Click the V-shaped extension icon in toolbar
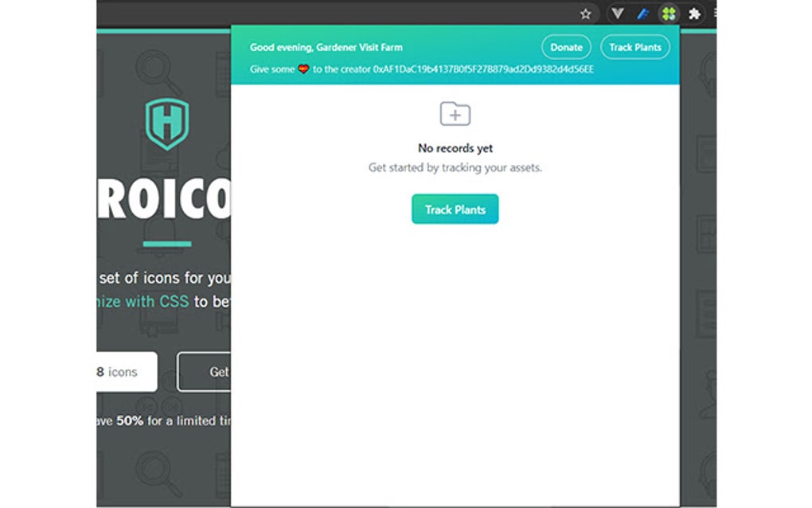The height and width of the screenshot is (508, 812). [617, 14]
